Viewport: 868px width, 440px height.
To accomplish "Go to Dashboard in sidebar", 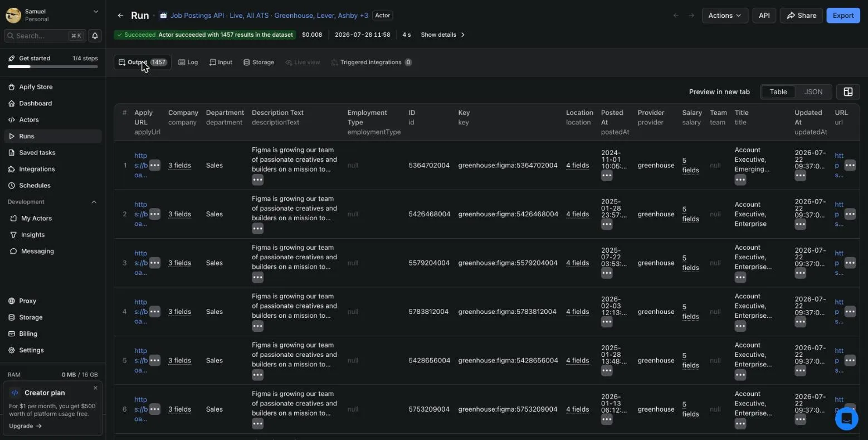I will click(x=35, y=103).
